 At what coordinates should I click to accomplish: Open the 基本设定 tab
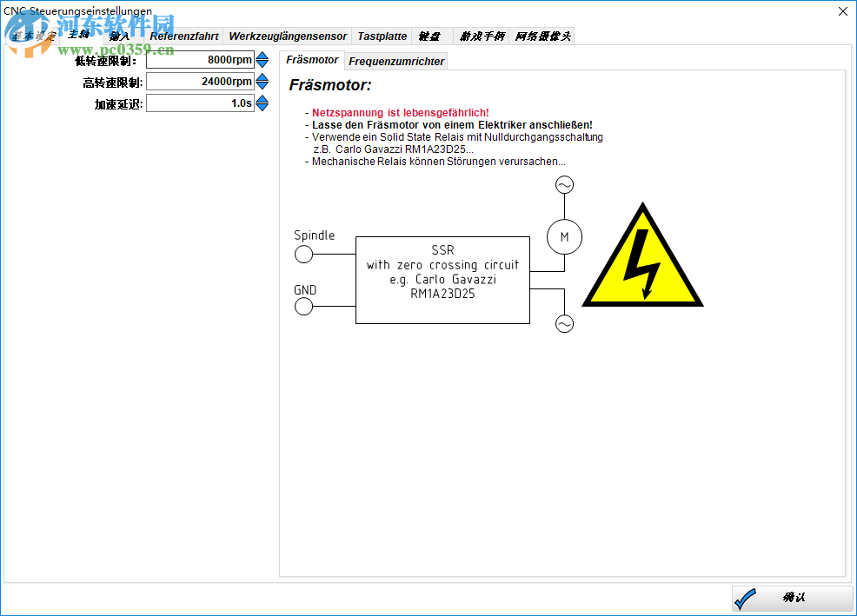pos(33,36)
